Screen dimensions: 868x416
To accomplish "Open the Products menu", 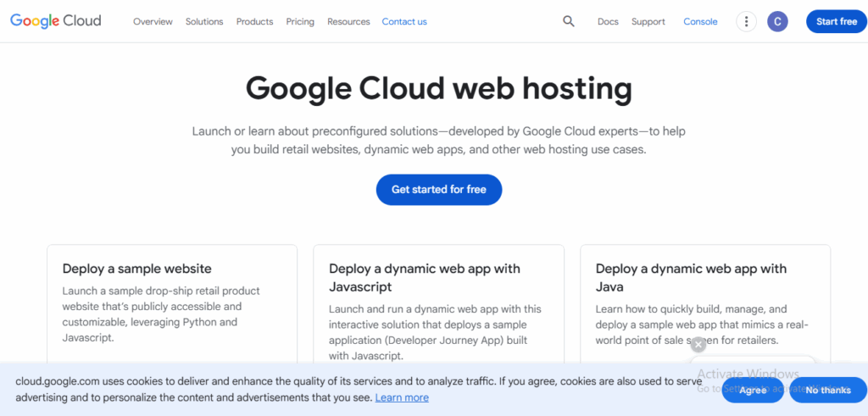I will tap(254, 21).
